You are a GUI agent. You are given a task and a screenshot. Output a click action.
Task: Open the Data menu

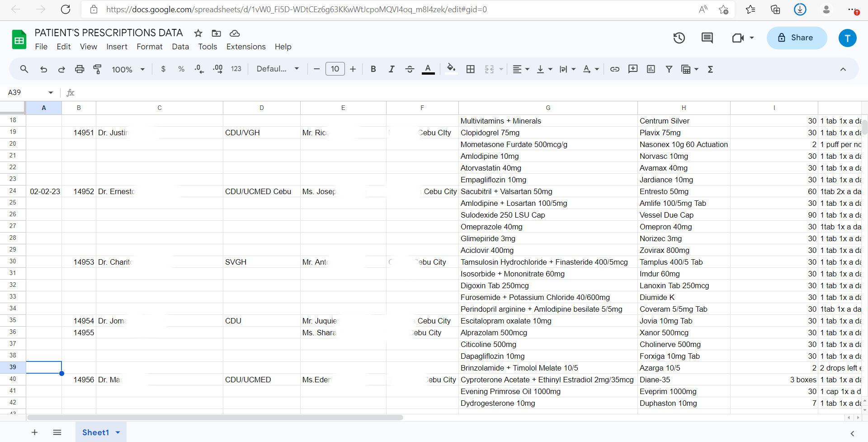[180, 47]
